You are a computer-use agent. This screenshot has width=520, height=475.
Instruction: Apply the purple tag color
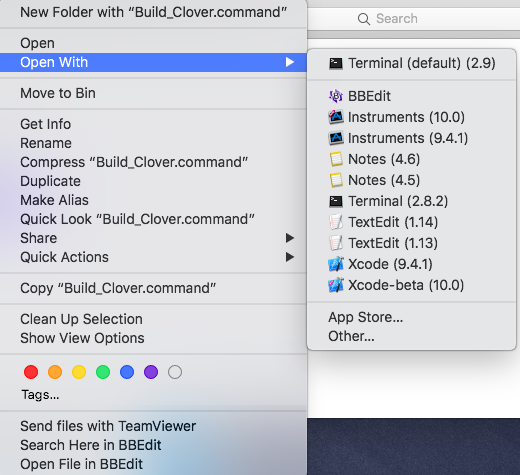[151, 372]
